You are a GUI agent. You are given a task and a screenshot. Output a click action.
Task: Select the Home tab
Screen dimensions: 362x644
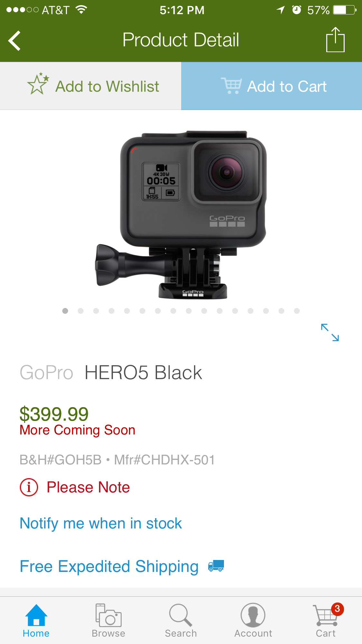click(x=36, y=620)
